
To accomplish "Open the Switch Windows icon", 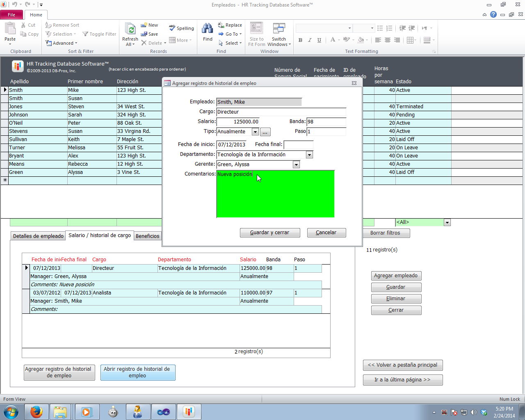I will coord(279,29).
